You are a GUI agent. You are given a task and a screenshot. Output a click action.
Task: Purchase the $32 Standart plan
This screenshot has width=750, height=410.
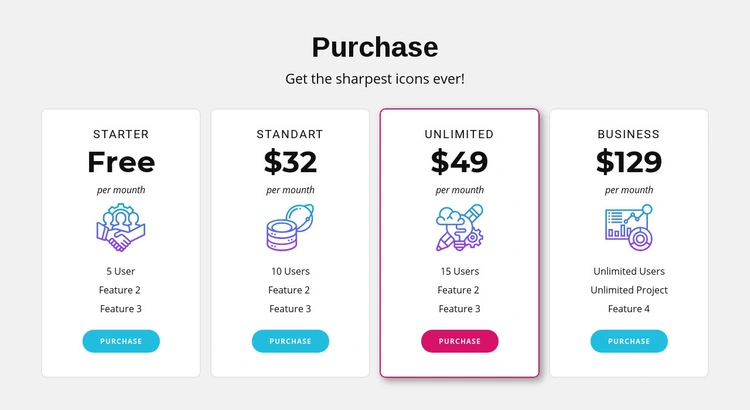tap(290, 341)
